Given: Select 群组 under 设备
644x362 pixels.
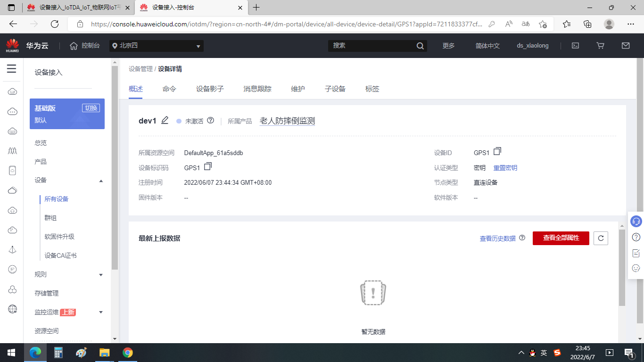Looking at the screenshot, I should pos(50,218).
